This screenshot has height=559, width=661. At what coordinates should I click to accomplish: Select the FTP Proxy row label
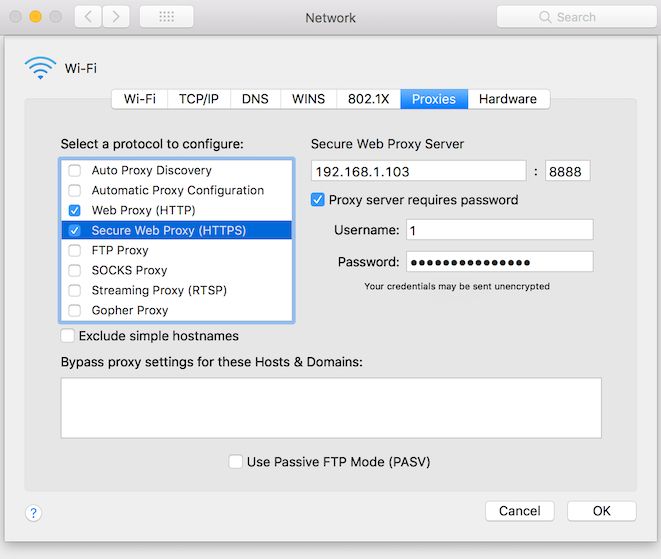point(120,250)
